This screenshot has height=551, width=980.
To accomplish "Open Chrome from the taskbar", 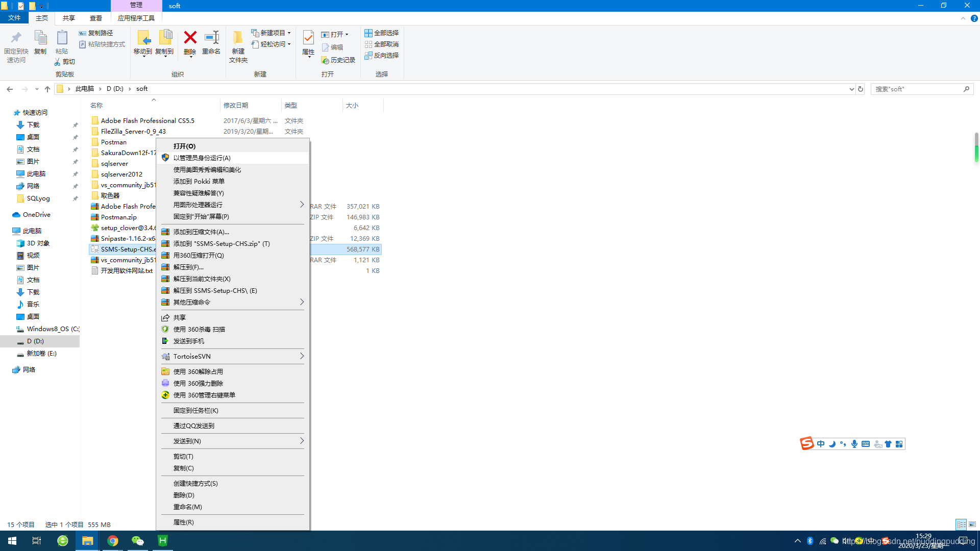I will [113, 541].
